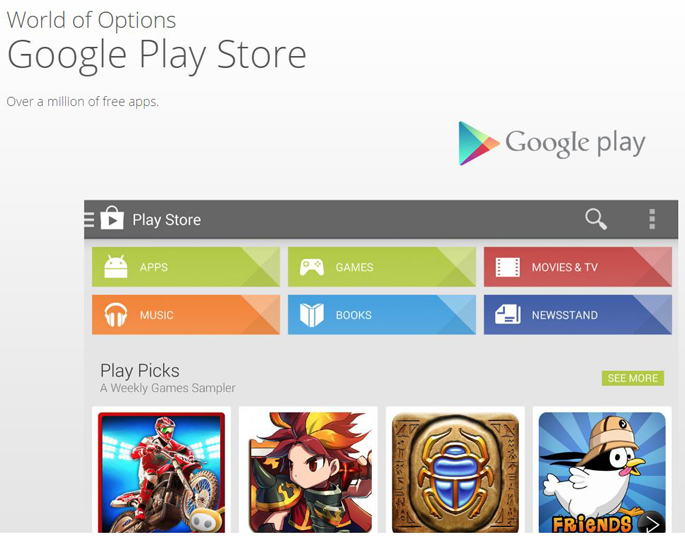
Task: Open the chicken Friends game thumbnail
Action: [602, 472]
